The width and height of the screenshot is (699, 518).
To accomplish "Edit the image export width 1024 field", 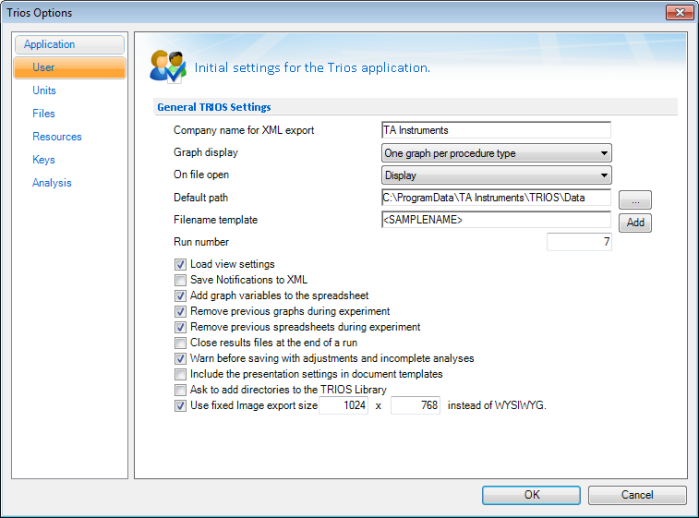I will point(344,405).
